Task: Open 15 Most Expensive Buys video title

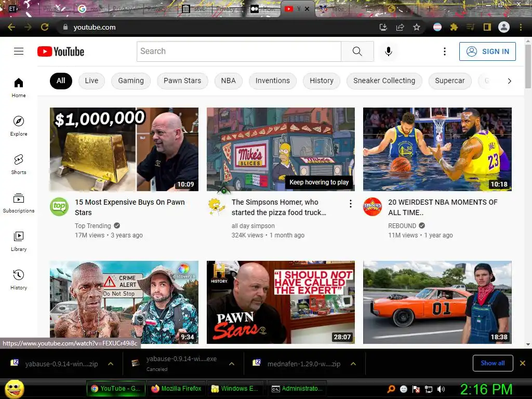Action: tap(130, 207)
